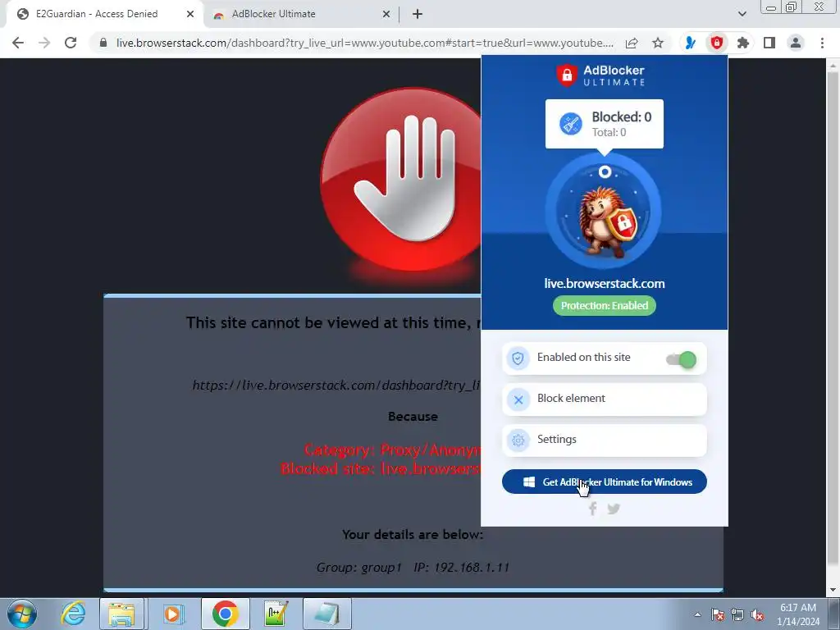
Task: Click the address bar URL field
Action: [364, 43]
